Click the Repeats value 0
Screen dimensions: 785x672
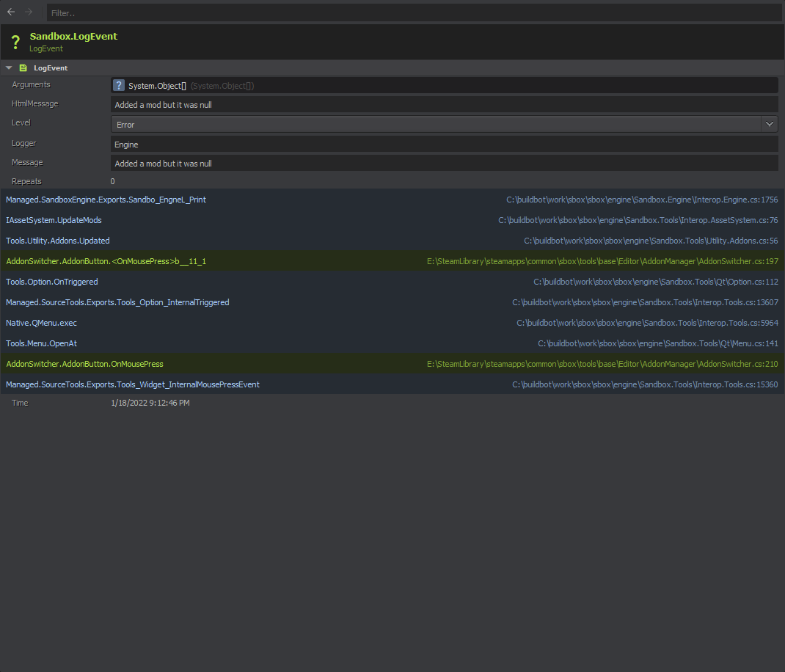tap(113, 181)
